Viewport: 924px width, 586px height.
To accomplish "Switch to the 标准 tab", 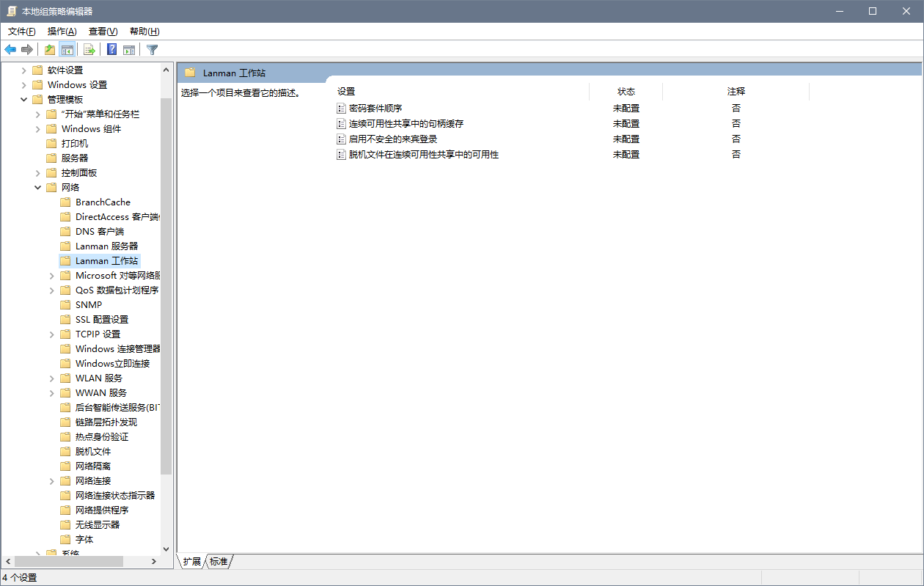I will point(219,561).
